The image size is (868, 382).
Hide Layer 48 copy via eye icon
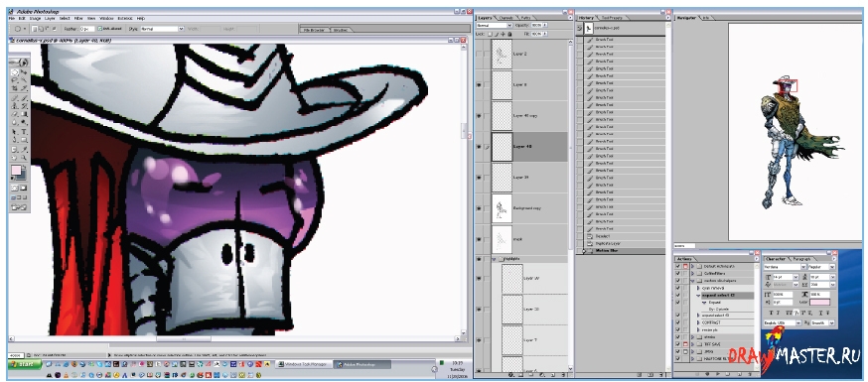(480, 115)
